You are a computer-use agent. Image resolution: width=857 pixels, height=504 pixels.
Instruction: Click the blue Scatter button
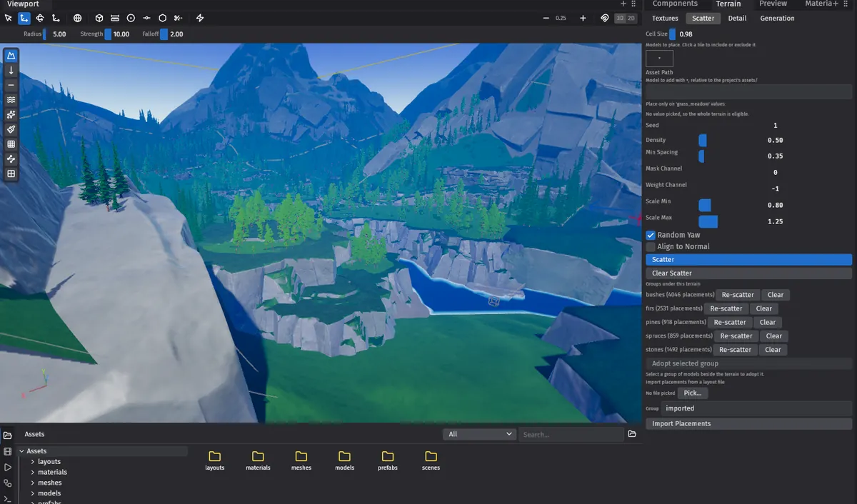[x=749, y=260]
